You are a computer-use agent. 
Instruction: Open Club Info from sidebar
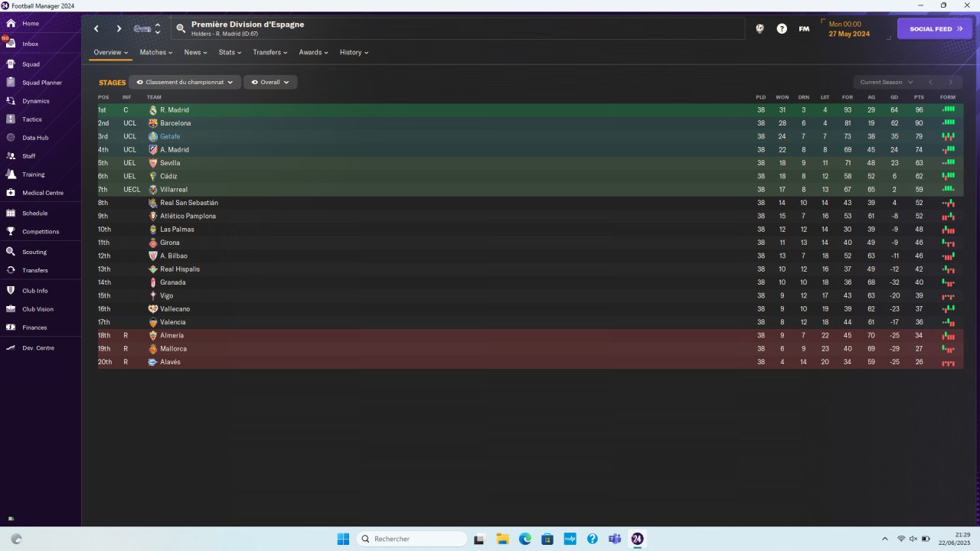click(35, 291)
